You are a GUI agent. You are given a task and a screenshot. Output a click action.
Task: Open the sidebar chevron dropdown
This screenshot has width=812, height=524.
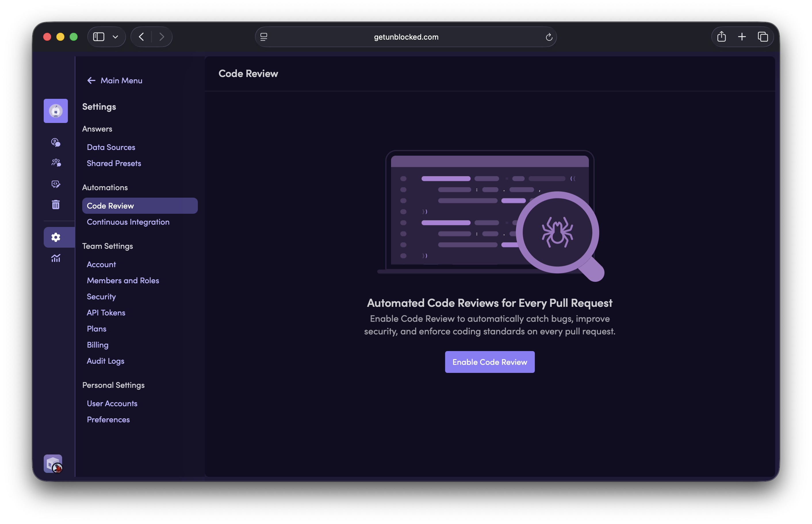[115, 37]
